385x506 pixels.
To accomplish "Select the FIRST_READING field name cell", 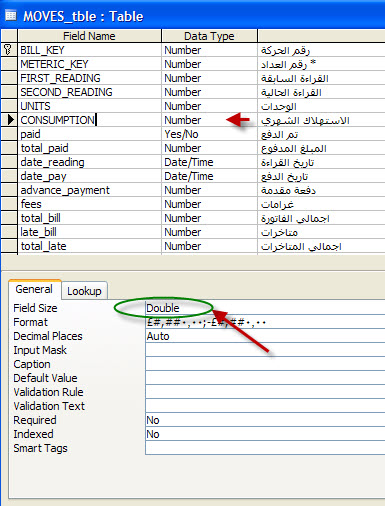I will [x=90, y=78].
